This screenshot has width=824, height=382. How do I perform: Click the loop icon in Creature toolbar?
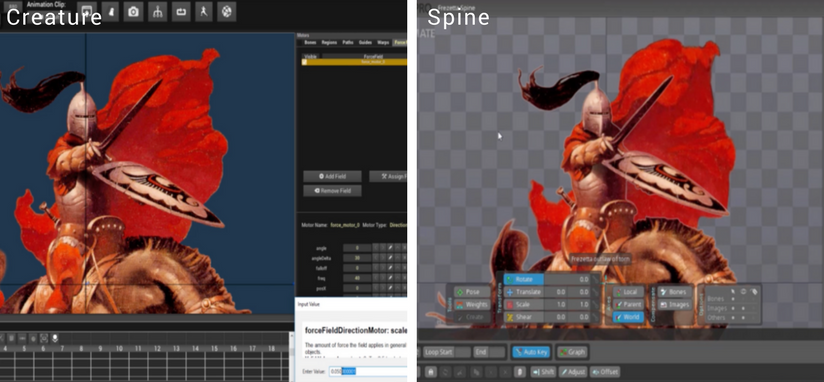(x=181, y=12)
